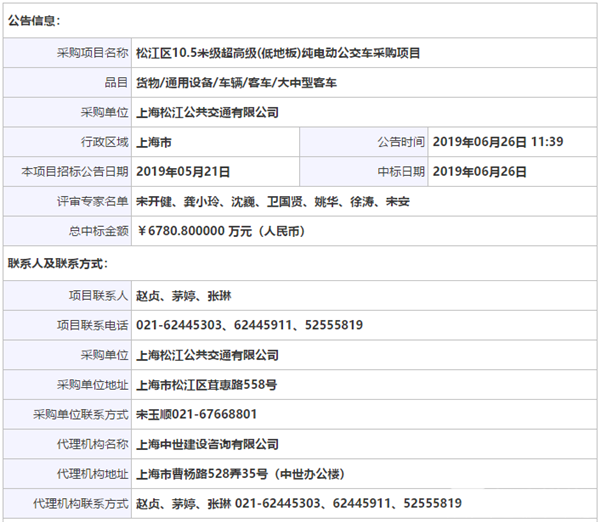
Task: Select the expert list starting with 宋开健
Action: pos(272,201)
